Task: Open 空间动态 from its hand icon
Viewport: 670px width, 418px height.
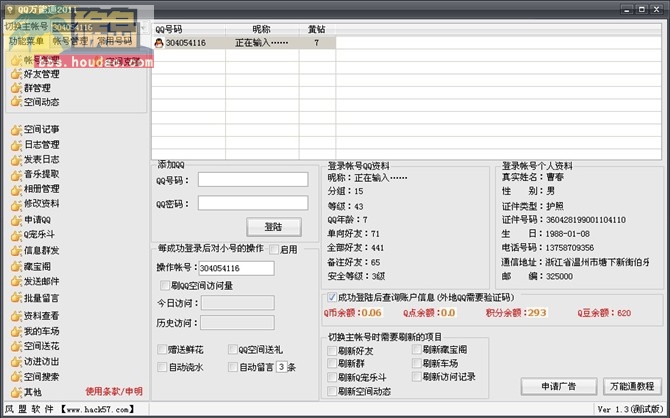Action: (16, 102)
